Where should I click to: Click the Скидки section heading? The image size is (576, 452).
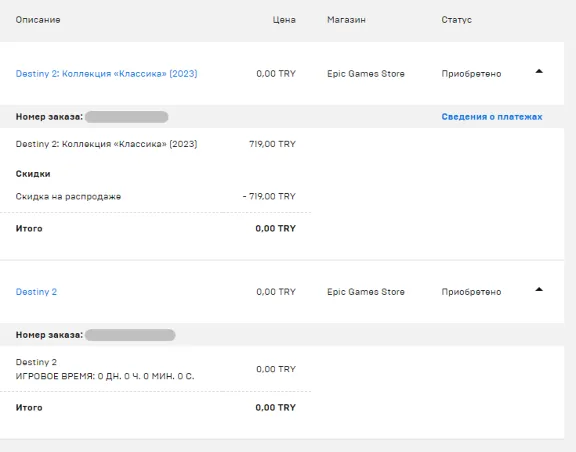pos(33,174)
